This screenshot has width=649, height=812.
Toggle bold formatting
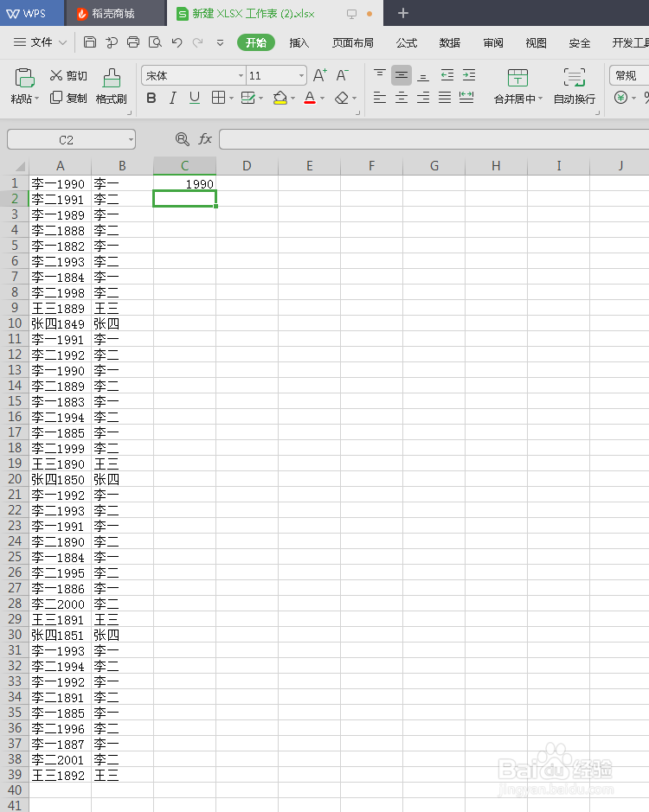pyautogui.click(x=151, y=98)
